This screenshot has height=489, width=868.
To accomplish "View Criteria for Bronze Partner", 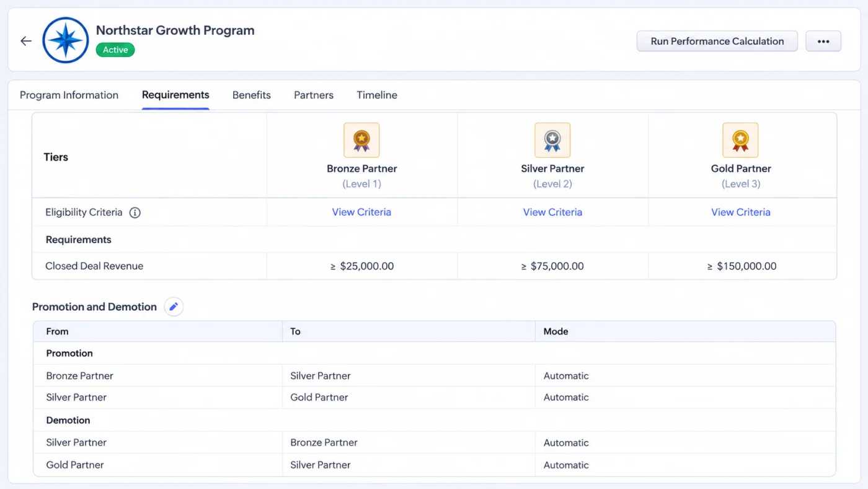I will 361,212.
